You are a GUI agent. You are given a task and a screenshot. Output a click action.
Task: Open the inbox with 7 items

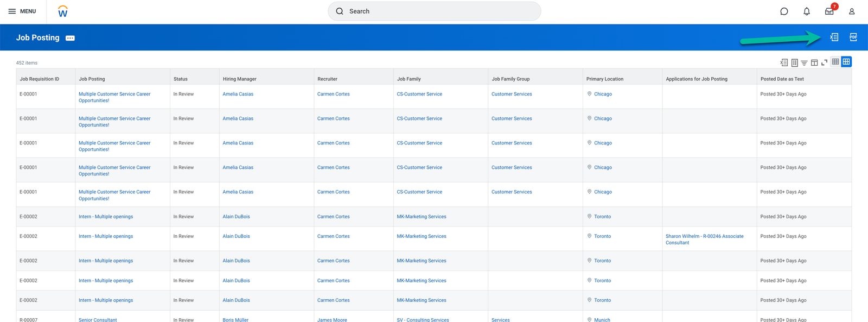click(x=829, y=11)
